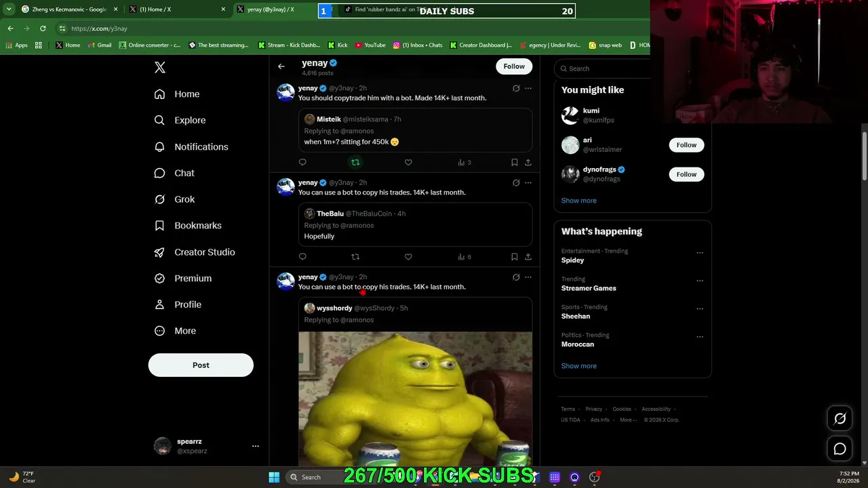Image resolution: width=868 pixels, height=488 pixels.
Task: Show more trends under Moroccan
Action: click(x=579, y=366)
